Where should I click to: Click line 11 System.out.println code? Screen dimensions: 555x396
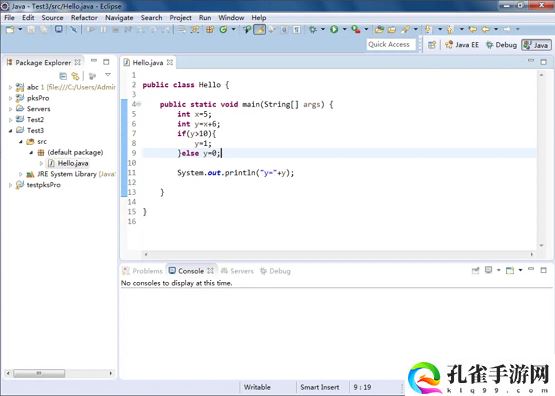coord(236,173)
